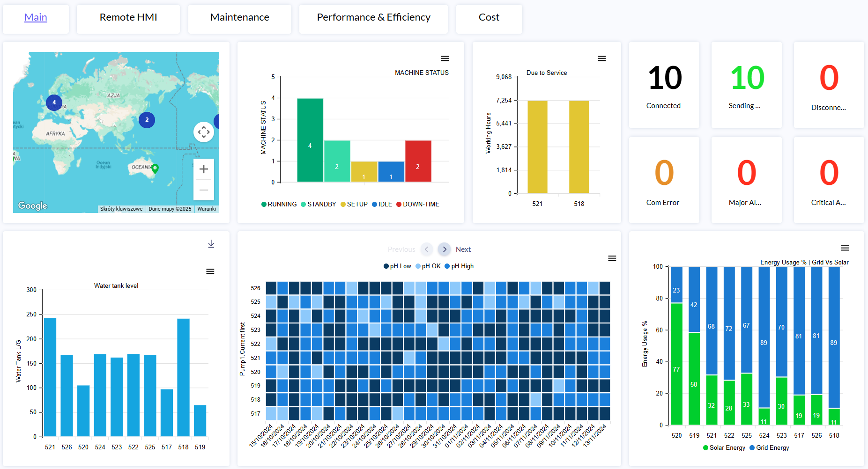Zoom in on the map
The image size is (868, 469).
(x=203, y=169)
